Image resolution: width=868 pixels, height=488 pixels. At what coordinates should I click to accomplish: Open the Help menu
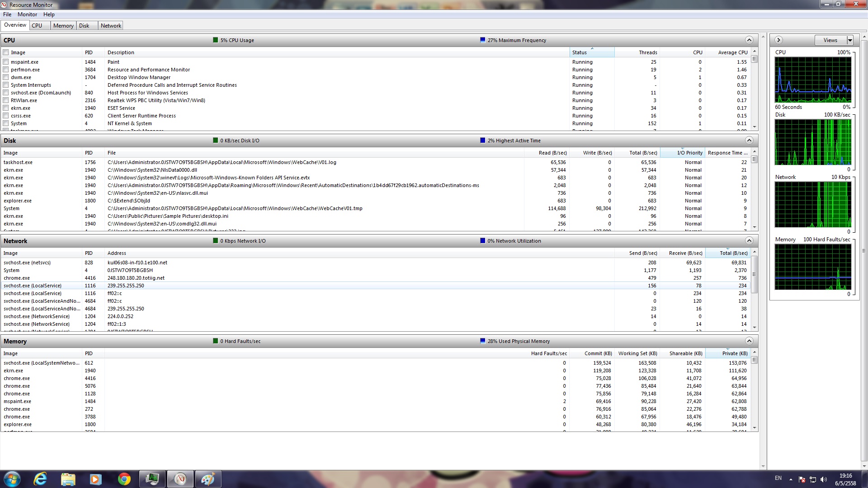tap(49, 14)
